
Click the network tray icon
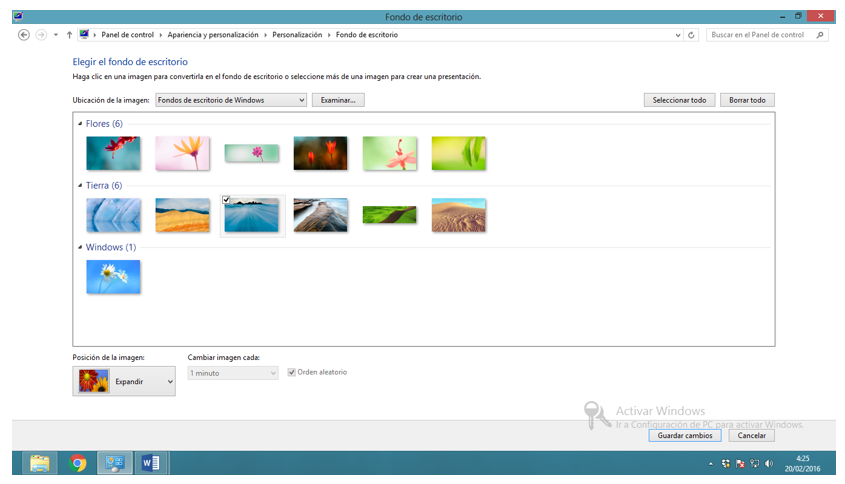pos(754,464)
